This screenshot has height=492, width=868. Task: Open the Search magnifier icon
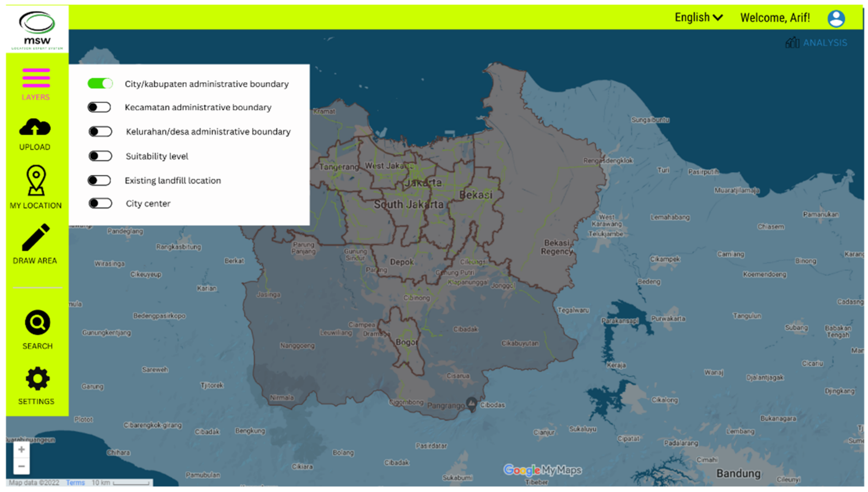[x=37, y=322]
